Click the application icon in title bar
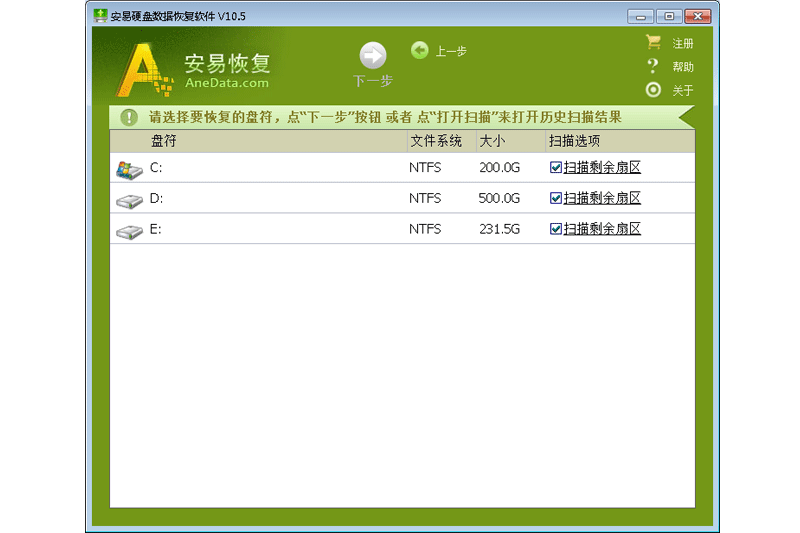The height and width of the screenshot is (533, 800). (x=100, y=16)
